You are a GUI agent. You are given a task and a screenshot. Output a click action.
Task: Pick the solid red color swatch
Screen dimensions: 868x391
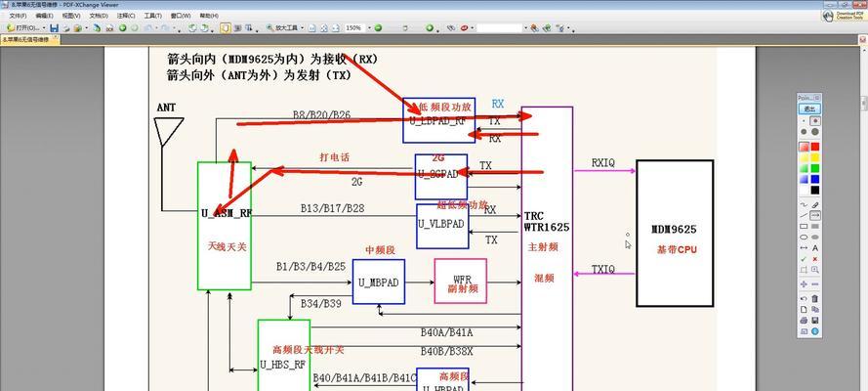click(815, 147)
